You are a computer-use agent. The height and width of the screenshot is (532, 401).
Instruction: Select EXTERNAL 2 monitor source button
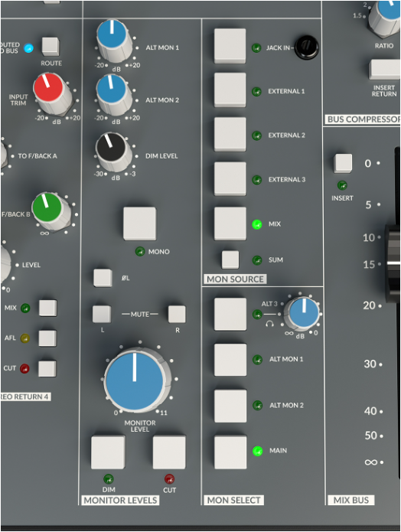point(230,135)
